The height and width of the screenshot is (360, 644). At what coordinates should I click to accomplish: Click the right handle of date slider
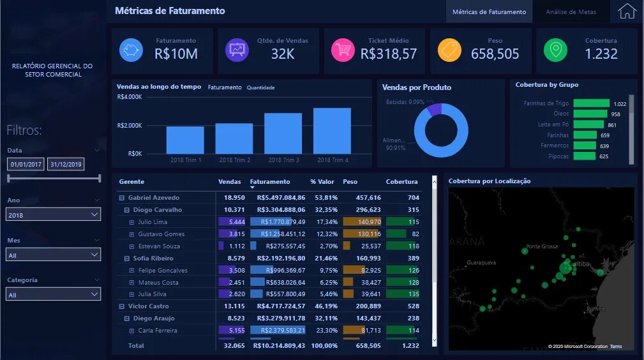(100, 178)
